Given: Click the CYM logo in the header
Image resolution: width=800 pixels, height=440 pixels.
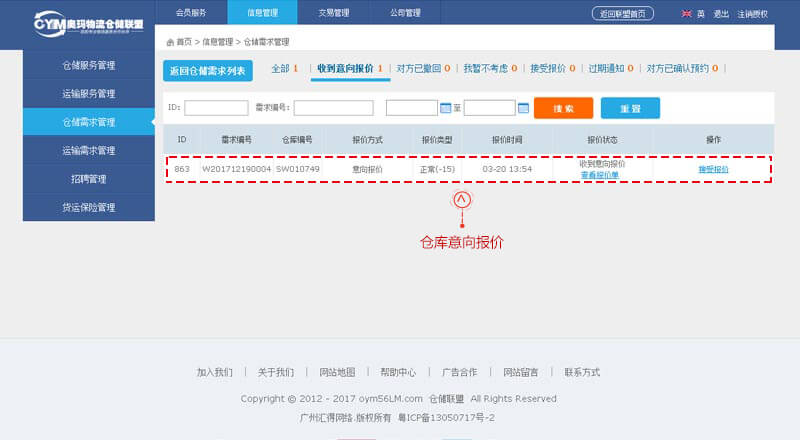Looking at the screenshot, I should 88,24.
